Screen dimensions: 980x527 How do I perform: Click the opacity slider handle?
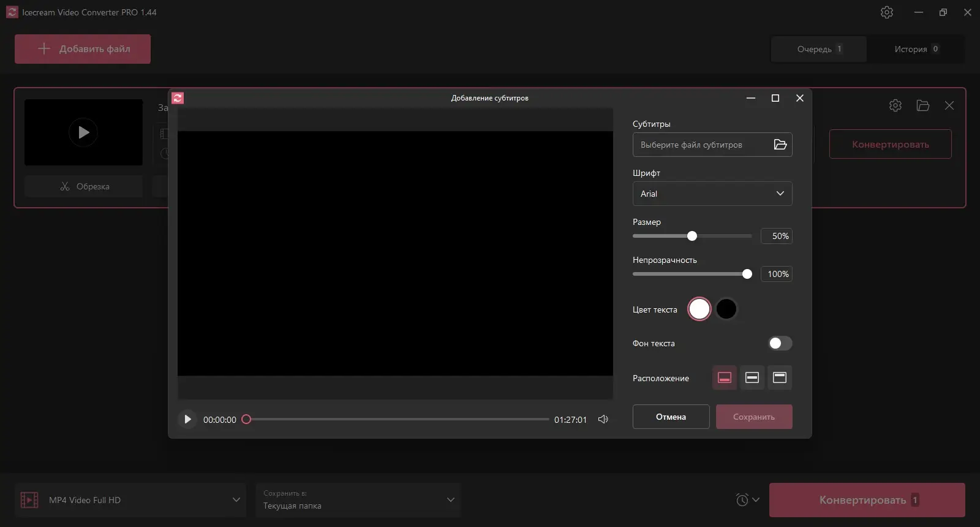747,274
